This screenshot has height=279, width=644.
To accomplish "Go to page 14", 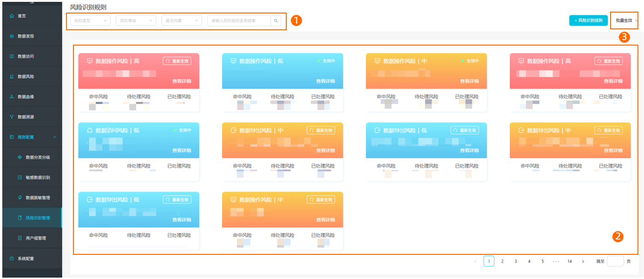I will (x=570, y=261).
